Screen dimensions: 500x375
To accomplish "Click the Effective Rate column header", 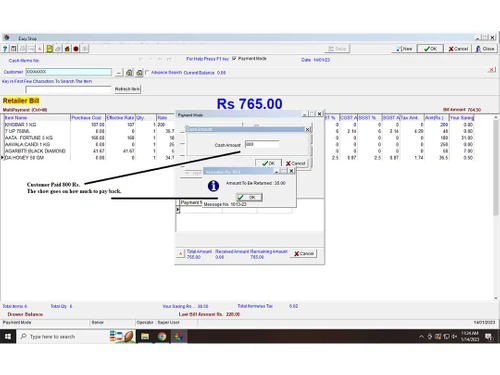I will (x=120, y=118).
